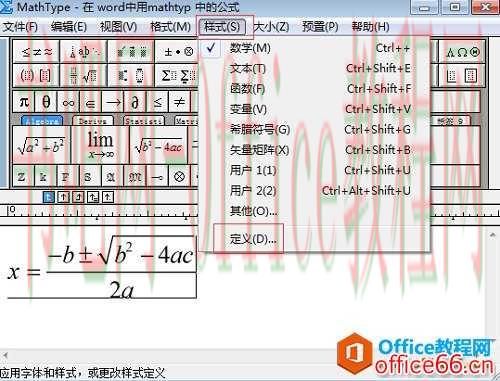Open the 文件(F) menu
The height and width of the screenshot is (381, 500).
tap(20, 27)
